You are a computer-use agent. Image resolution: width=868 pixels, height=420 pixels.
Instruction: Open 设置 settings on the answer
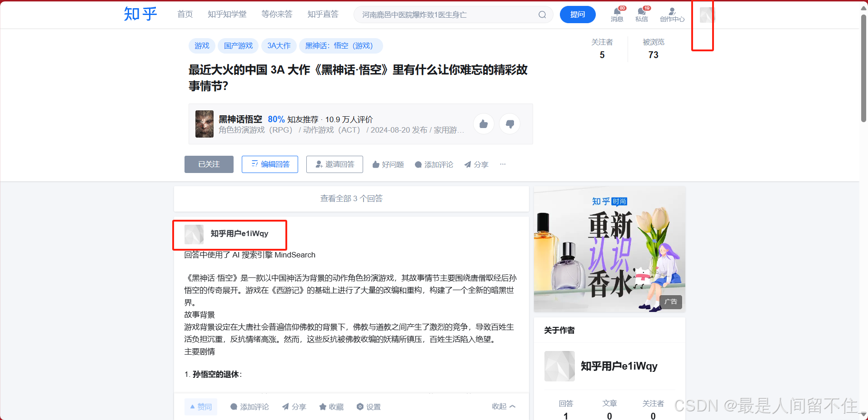(369, 407)
